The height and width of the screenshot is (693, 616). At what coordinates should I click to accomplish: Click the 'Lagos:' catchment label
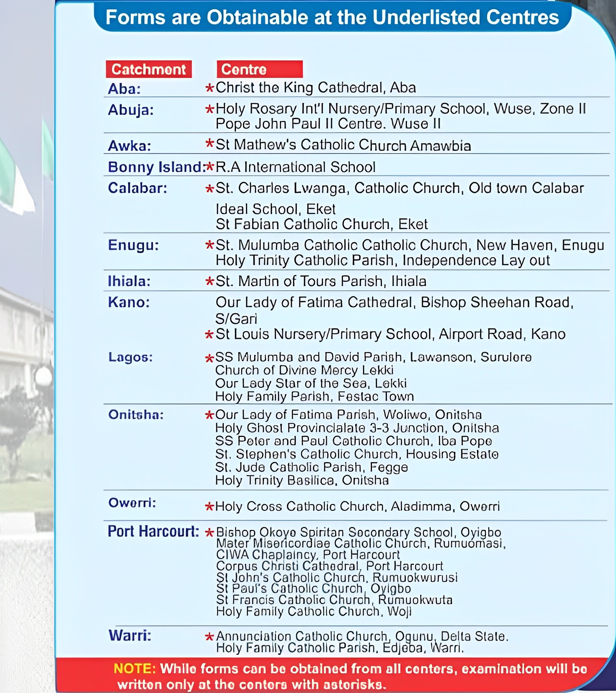click(131, 357)
